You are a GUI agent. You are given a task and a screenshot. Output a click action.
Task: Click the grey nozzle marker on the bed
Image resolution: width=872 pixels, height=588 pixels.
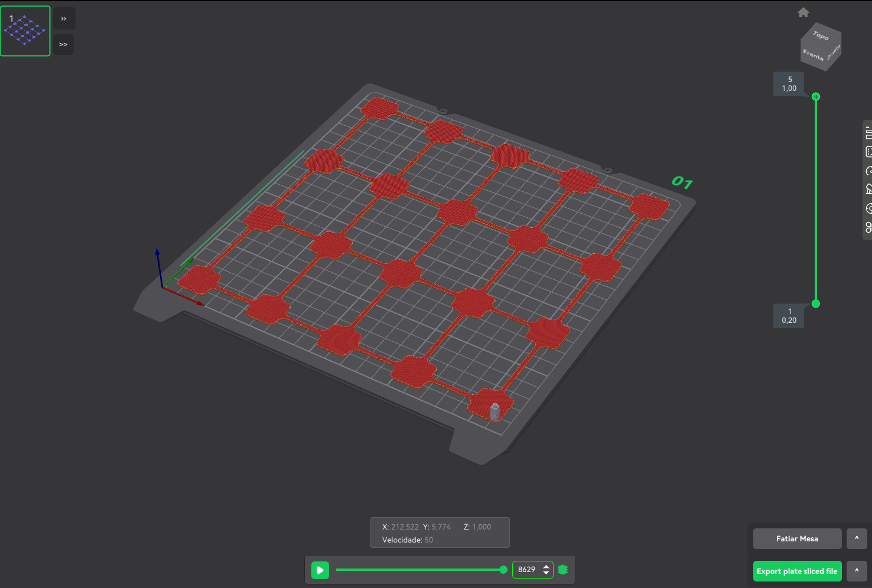click(495, 411)
